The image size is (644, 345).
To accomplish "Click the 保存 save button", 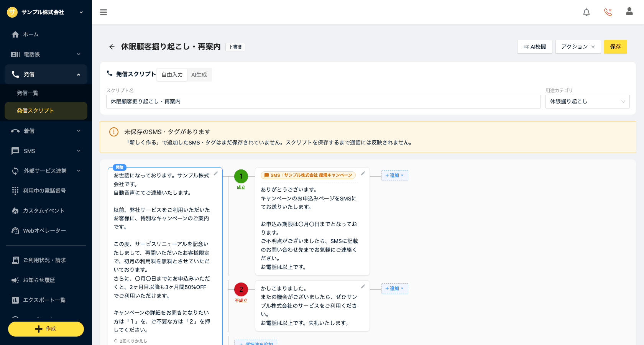I will tap(616, 47).
